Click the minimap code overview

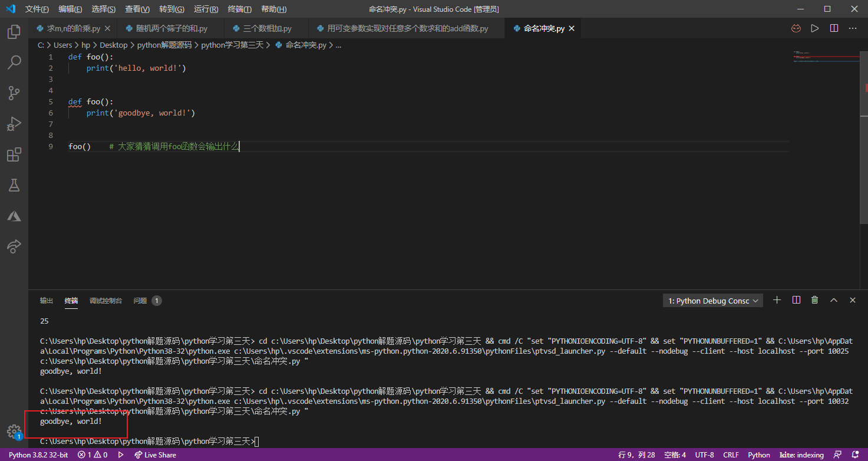pos(826,57)
